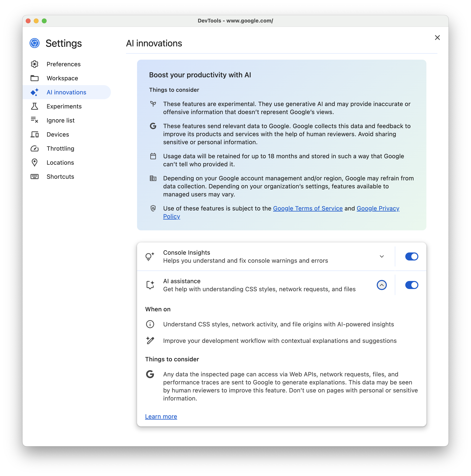This screenshot has width=471, height=476.
Task: Click the close button on Settings dialog
Action: coord(438,37)
